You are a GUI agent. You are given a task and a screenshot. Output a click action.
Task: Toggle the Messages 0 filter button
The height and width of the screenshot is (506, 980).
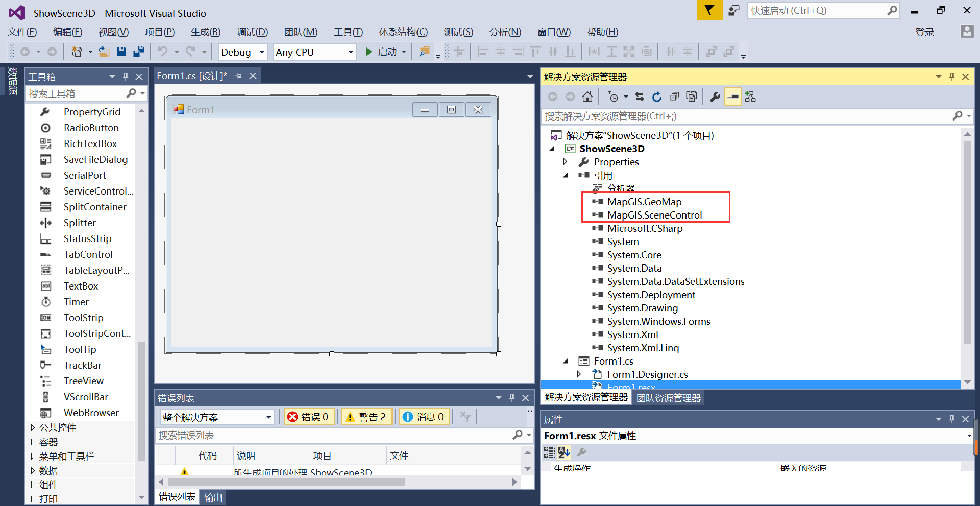click(x=425, y=417)
